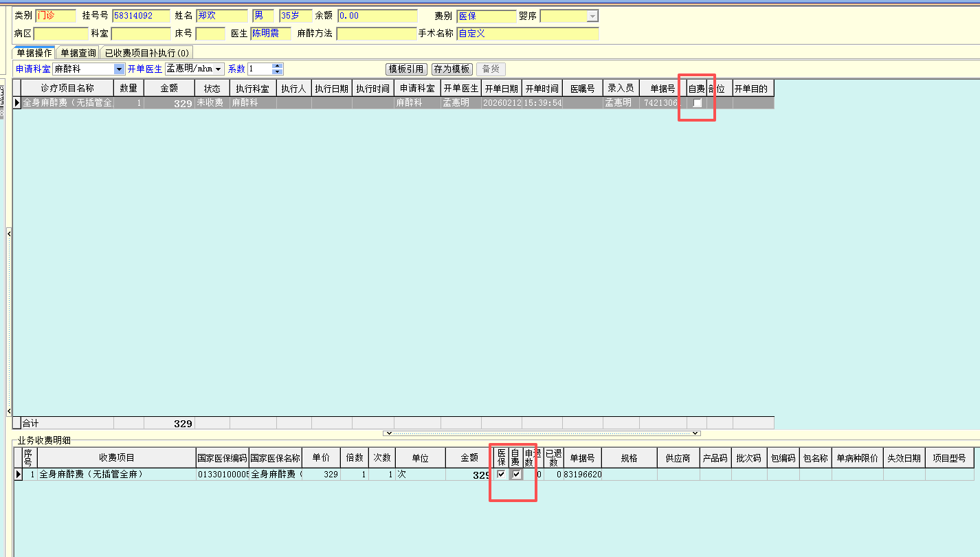Click the 费别 field showing 医保
The image size is (980, 557).
pos(487,16)
